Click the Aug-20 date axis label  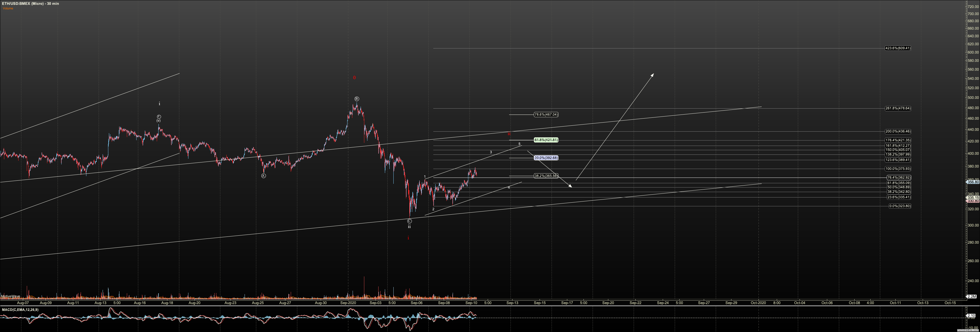(x=194, y=303)
